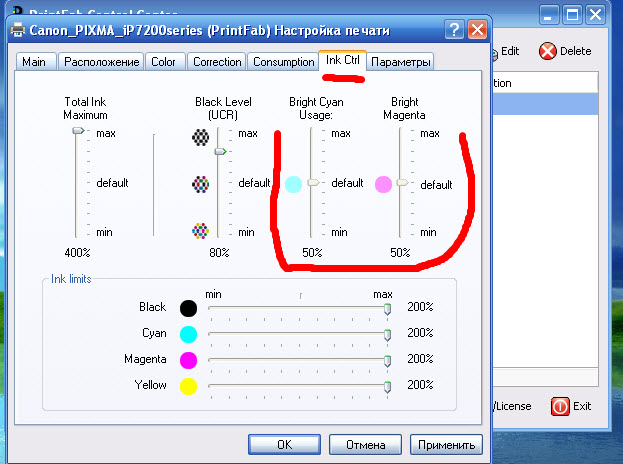Switch to the Расположение tab
The image size is (623, 464).
(101, 62)
